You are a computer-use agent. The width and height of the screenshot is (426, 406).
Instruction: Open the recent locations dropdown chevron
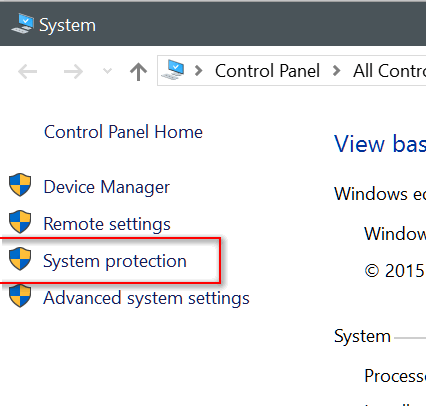click(x=107, y=71)
